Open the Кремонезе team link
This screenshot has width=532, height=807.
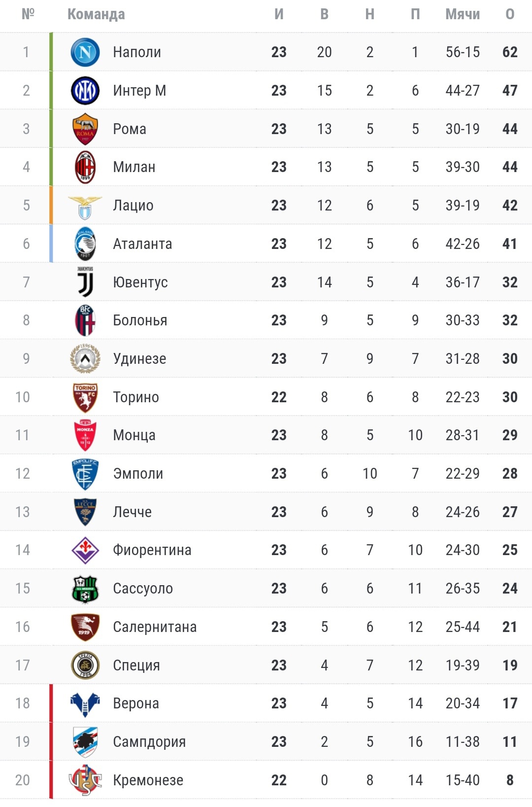point(148,780)
